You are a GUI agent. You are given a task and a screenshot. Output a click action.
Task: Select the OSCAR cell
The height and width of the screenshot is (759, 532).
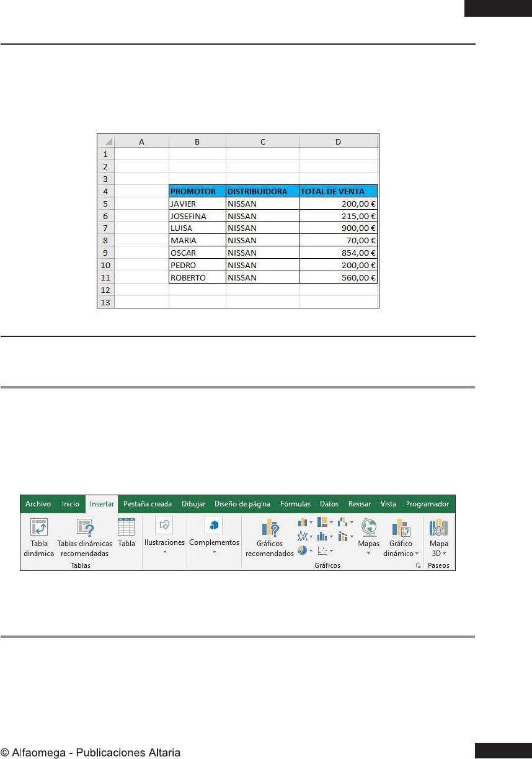coord(197,253)
